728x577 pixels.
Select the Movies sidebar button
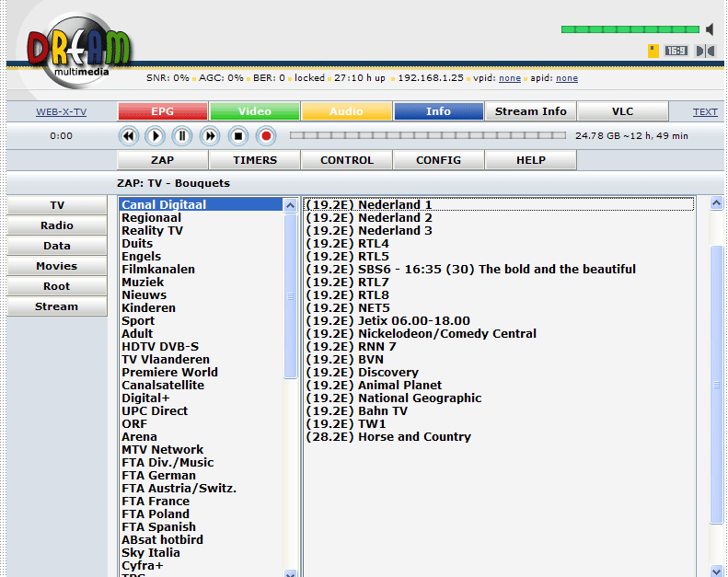tap(57, 266)
